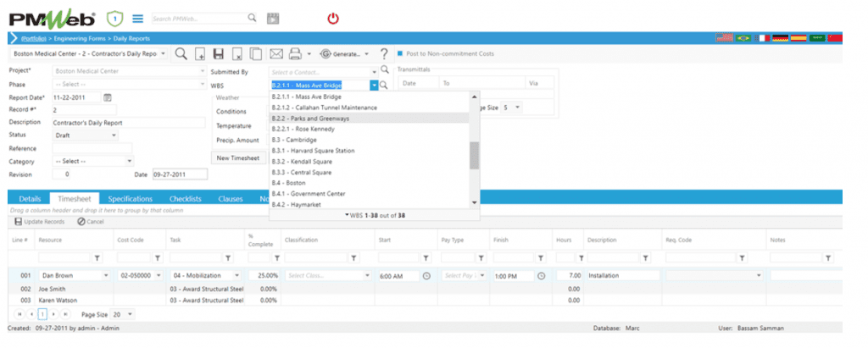
Task: Select the Joe Smith row in timesheet
Action: (x=426, y=289)
